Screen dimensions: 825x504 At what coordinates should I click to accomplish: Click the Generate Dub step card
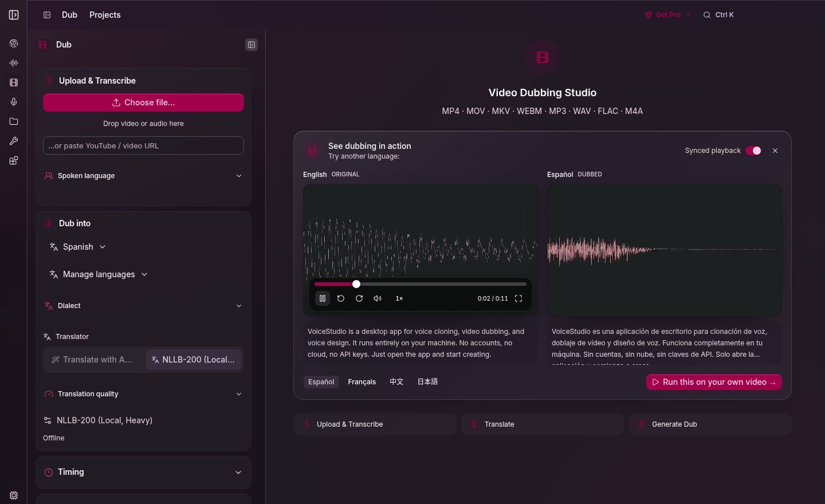(x=710, y=424)
